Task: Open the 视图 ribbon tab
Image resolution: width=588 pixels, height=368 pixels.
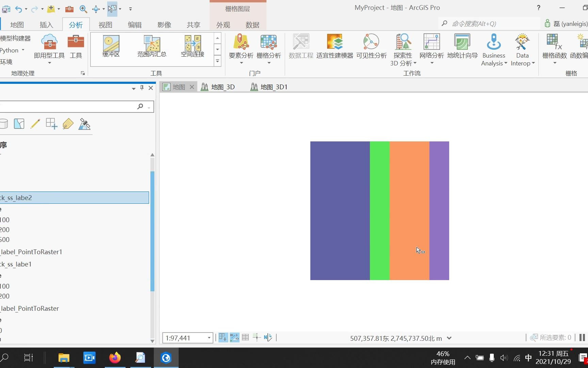Action: coord(105,24)
